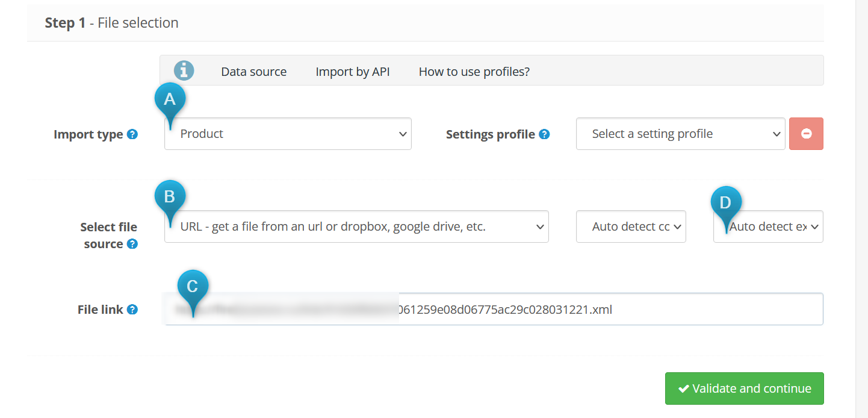Screen dimensions: 868x418
Task: Open the Data source help tab
Action: point(253,72)
